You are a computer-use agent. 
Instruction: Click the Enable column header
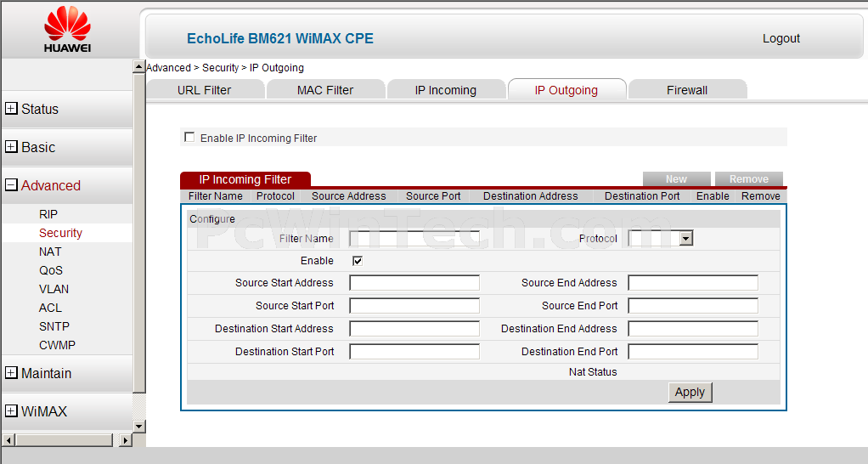(713, 196)
